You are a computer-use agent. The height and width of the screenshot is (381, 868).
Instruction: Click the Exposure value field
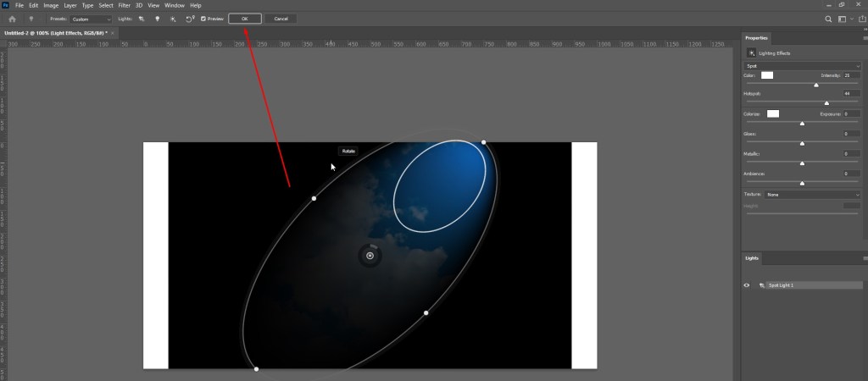tap(851, 114)
